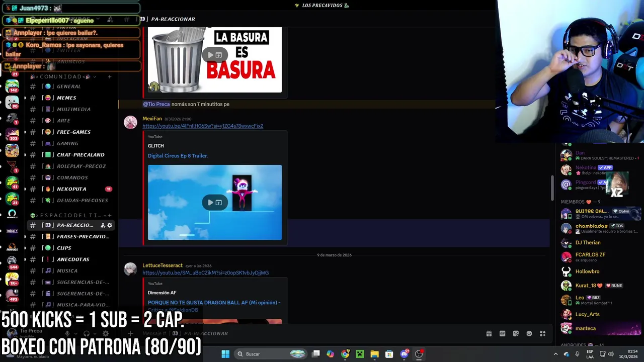Open the BDP server with 142 badge
This screenshot has height=362, width=644.
(x=12, y=86)
